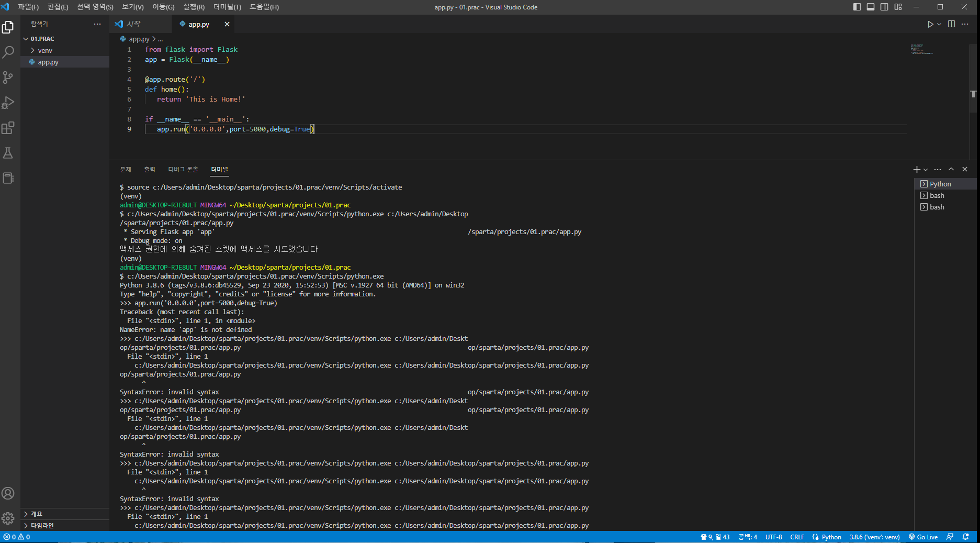Viewport: 980px width, 543px height.
Task: Show errors and warnings from status bar
Action: 17,537
